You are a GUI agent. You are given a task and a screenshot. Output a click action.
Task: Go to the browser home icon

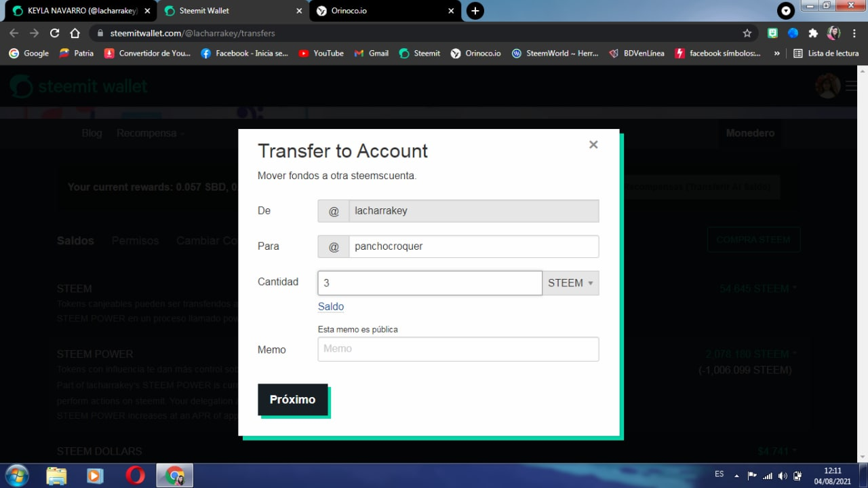coord(75,33)
